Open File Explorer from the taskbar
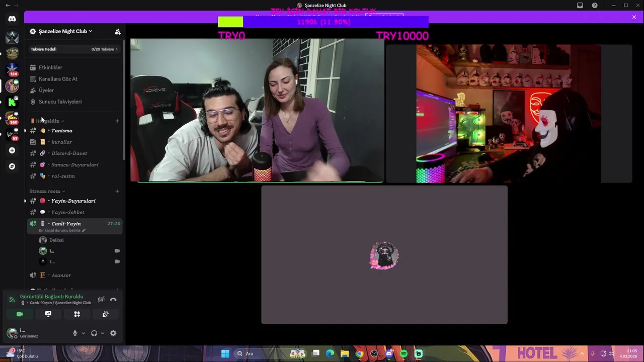644x362 pixels. tap(345, 353)
